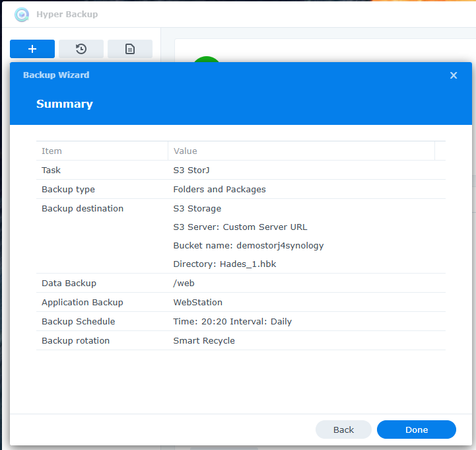Select 'Folders and Packages' value

pyautogui.click(x=219, y=189)
